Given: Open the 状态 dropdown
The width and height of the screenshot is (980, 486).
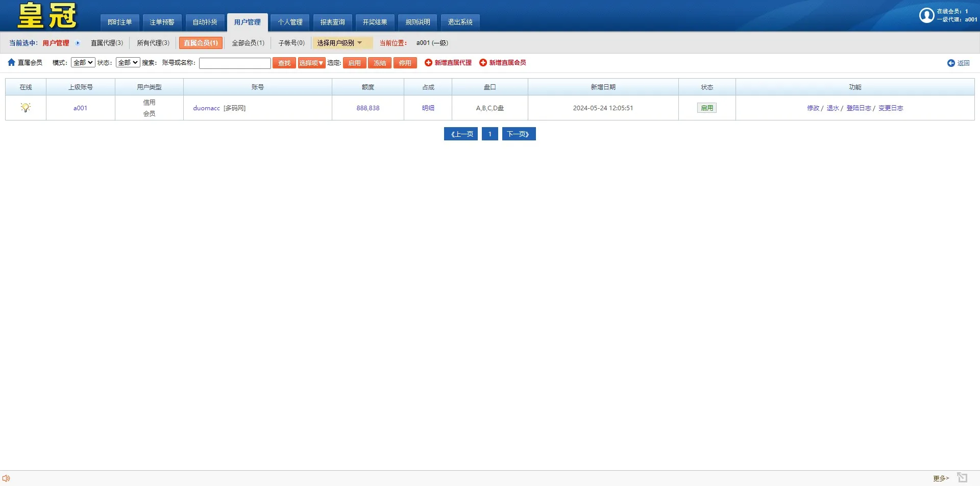Looking at the screenshot, I should pos(128,62).
